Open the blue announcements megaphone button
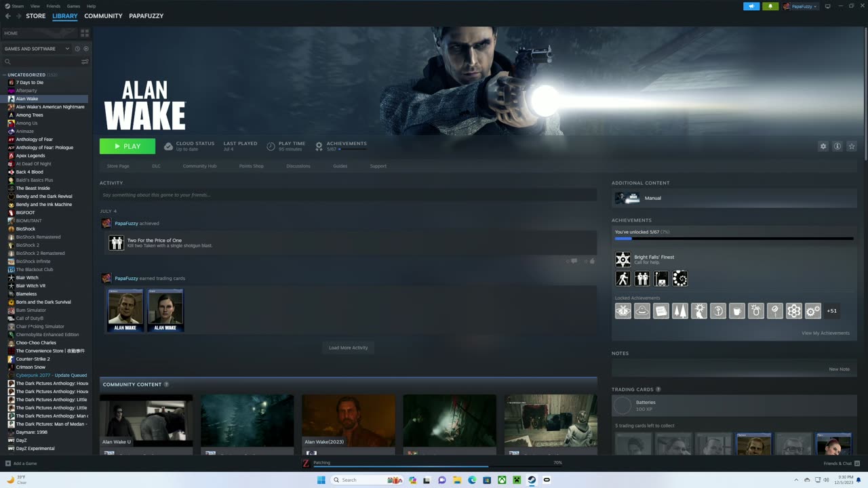The height and width of the screenshot is (488, 868). pyautogui.click(x=751, y=6)
